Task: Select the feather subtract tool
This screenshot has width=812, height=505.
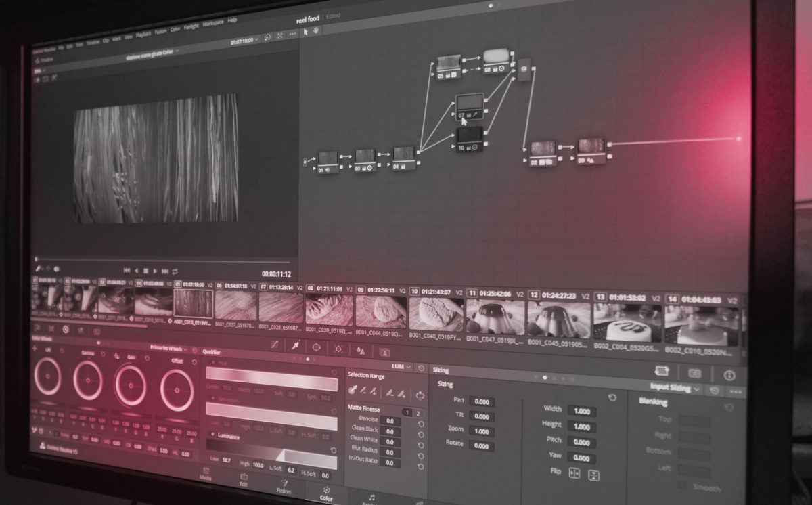Action: tap(390, 393)
